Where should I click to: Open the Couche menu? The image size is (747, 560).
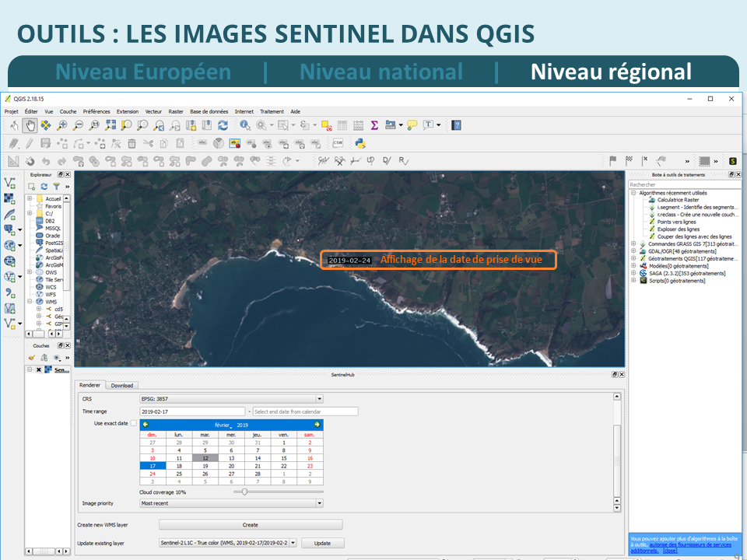tap(68, 111)
